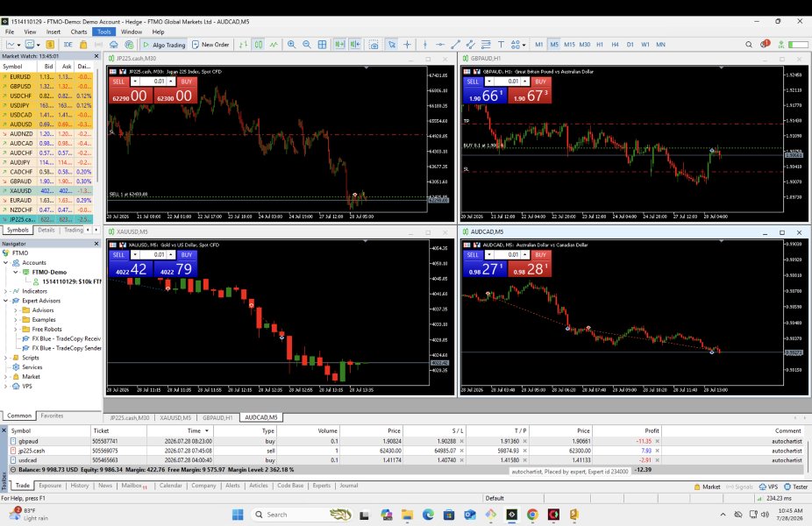Click the New Order button
Viewport: 812px width, 526px height.
coord(210,45)
